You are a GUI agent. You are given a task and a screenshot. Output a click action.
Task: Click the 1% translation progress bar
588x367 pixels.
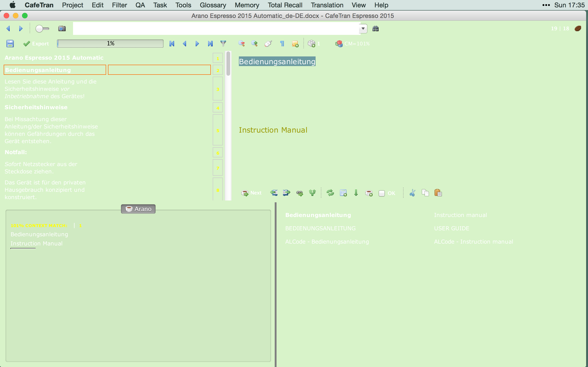pyautogui.click(x=110, y=44)
